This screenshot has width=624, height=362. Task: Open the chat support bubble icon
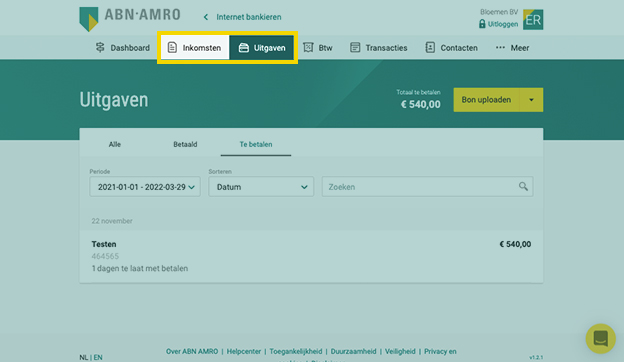tap(601, 339)
